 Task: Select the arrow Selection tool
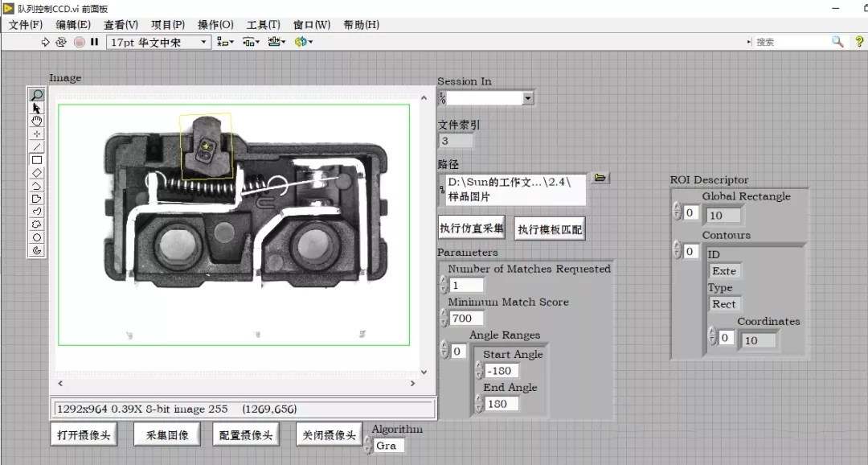[36, 108]
